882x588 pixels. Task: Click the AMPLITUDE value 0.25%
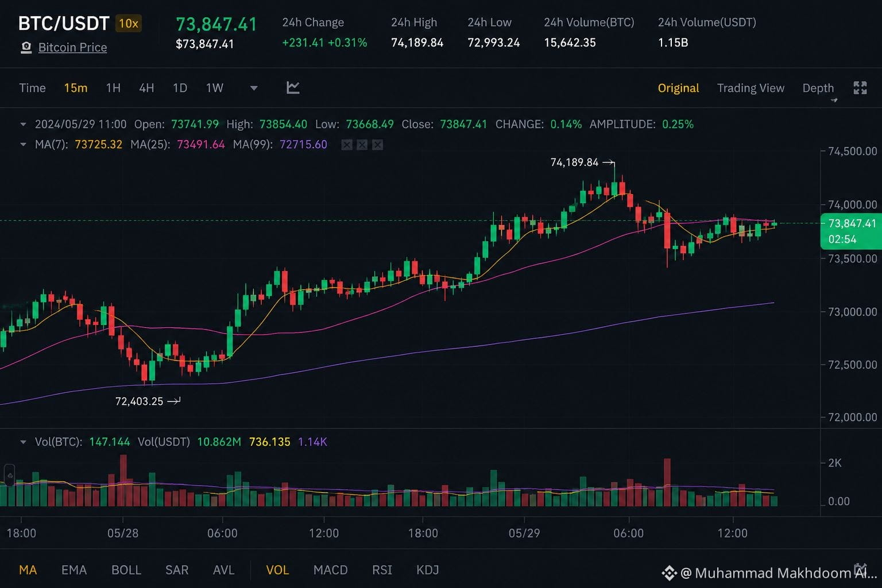[x=678, y=124]
